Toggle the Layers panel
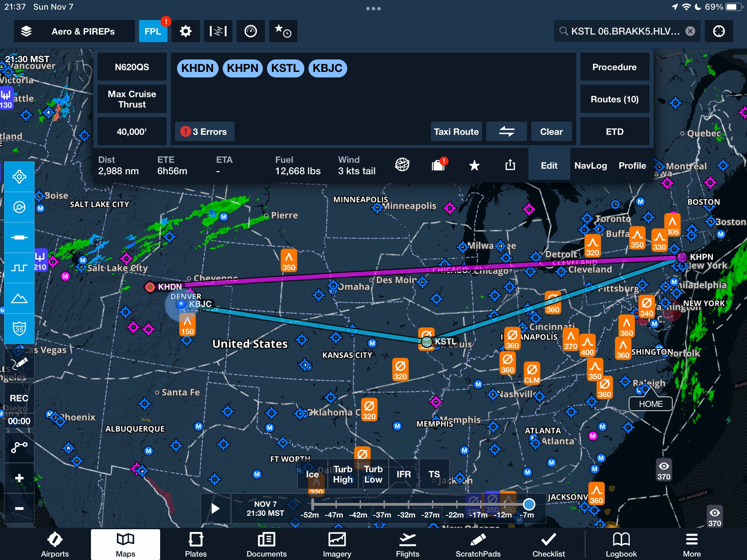 point(25,32)
